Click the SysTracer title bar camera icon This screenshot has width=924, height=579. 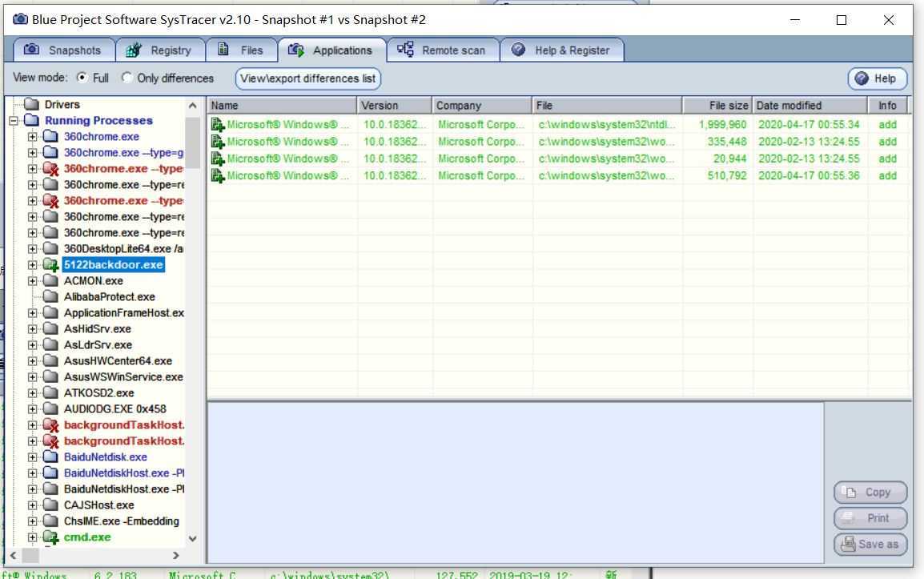tap(20, 19)
